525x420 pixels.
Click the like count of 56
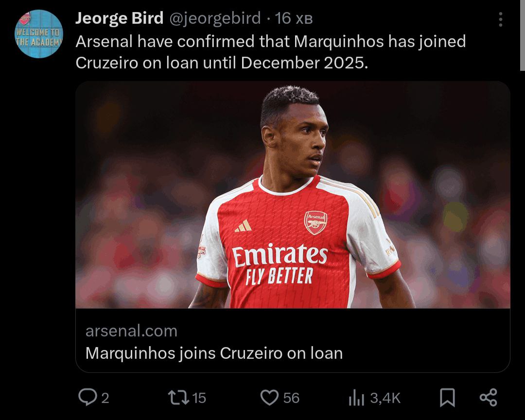coord(291,399)
